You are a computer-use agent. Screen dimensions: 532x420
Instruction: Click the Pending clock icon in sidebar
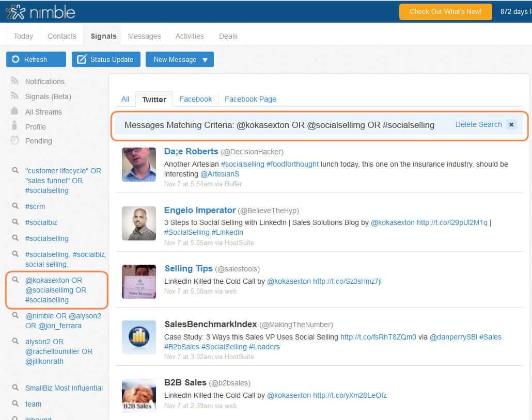14,140
